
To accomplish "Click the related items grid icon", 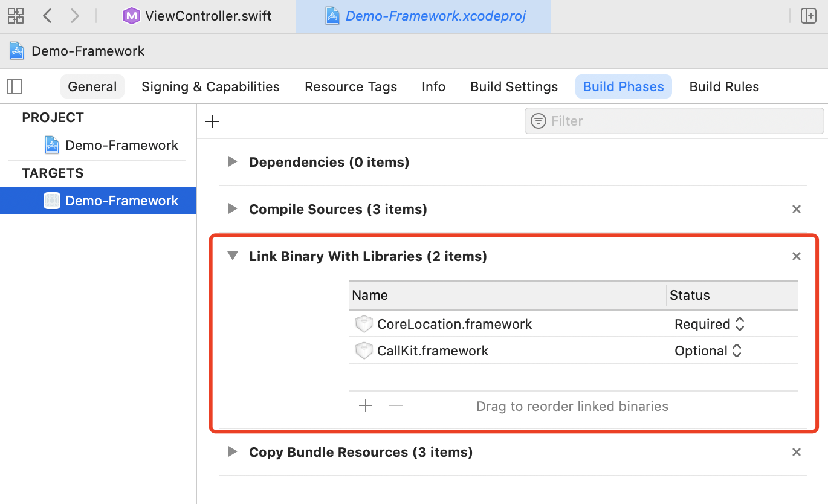I will pos(16,16).
